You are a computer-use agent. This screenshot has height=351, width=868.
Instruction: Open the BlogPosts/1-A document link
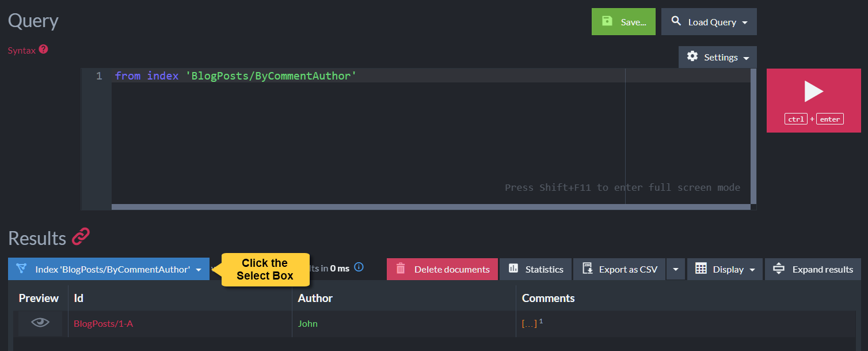103,323
